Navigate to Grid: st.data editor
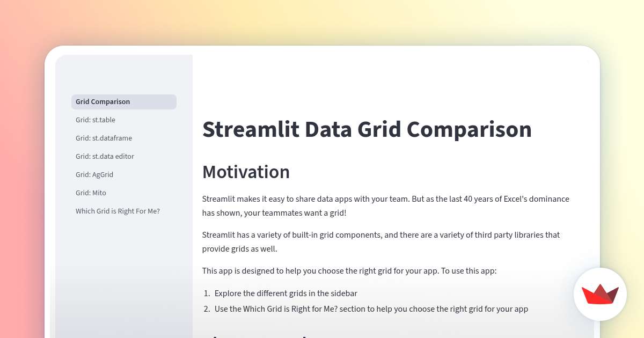This screenshot has width=644, height=338. [x=105, y=156]
